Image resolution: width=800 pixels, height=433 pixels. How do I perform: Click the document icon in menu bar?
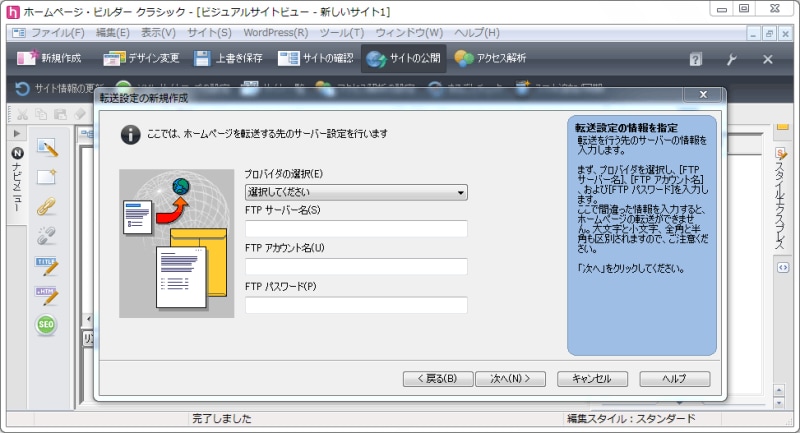tap(18, 33)
